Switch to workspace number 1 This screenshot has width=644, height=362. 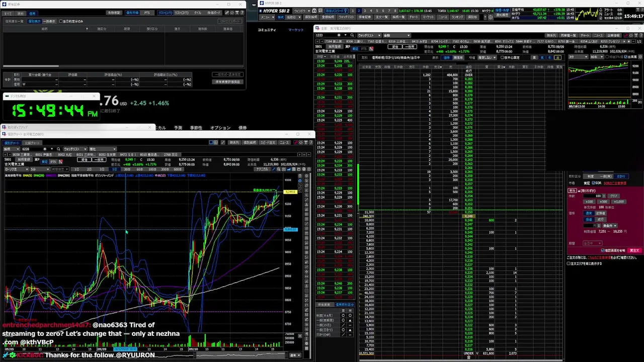(352, 11)
